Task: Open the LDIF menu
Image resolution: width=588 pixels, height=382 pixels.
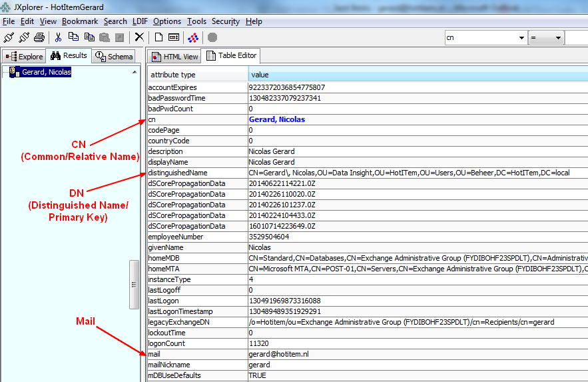Action: tap(139, 21)
